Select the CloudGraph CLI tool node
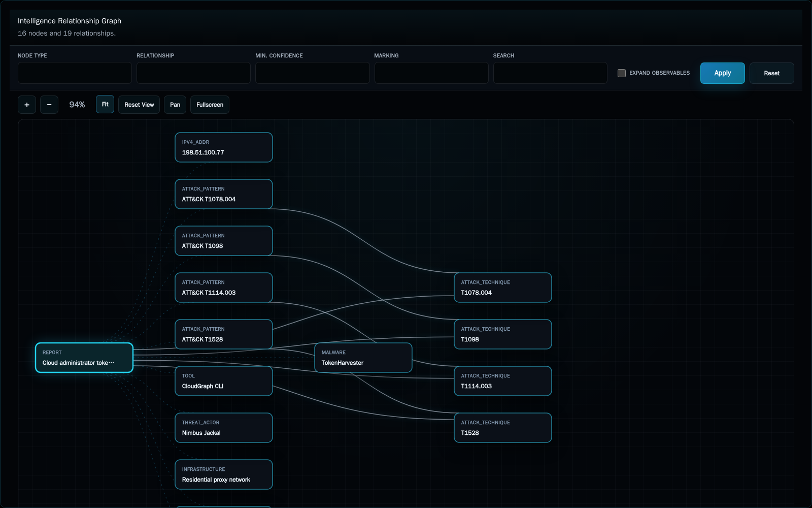The image size is (812, 508). [224, 381]
